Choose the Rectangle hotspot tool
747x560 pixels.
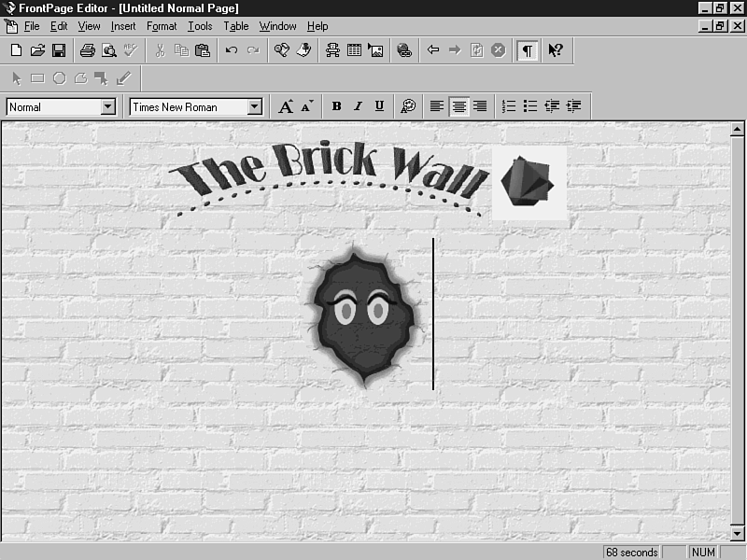click(37, 78)
